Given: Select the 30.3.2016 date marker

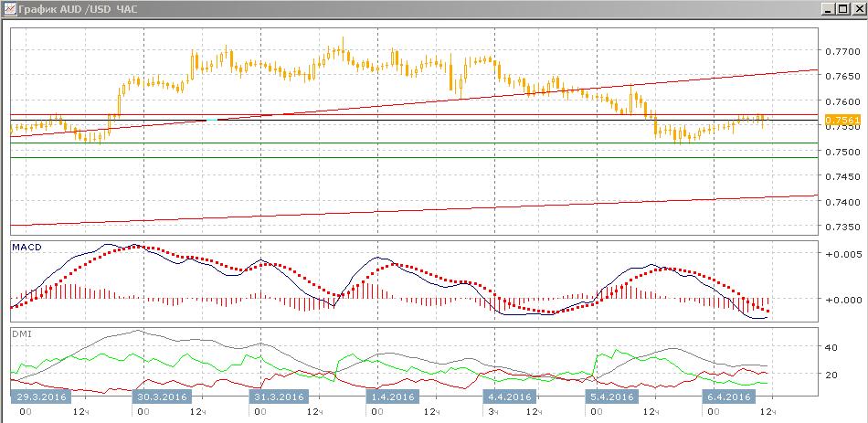Looking at the screenshot, I should 162,397.
